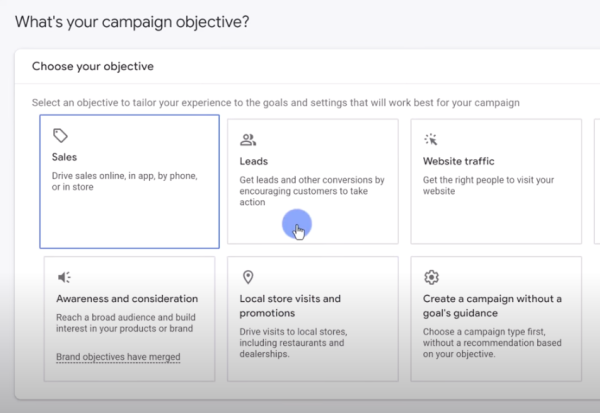The width and height of the screenshot is (600, 413).
Task: Click the Leads heading label
Action: tap(254, 162)
